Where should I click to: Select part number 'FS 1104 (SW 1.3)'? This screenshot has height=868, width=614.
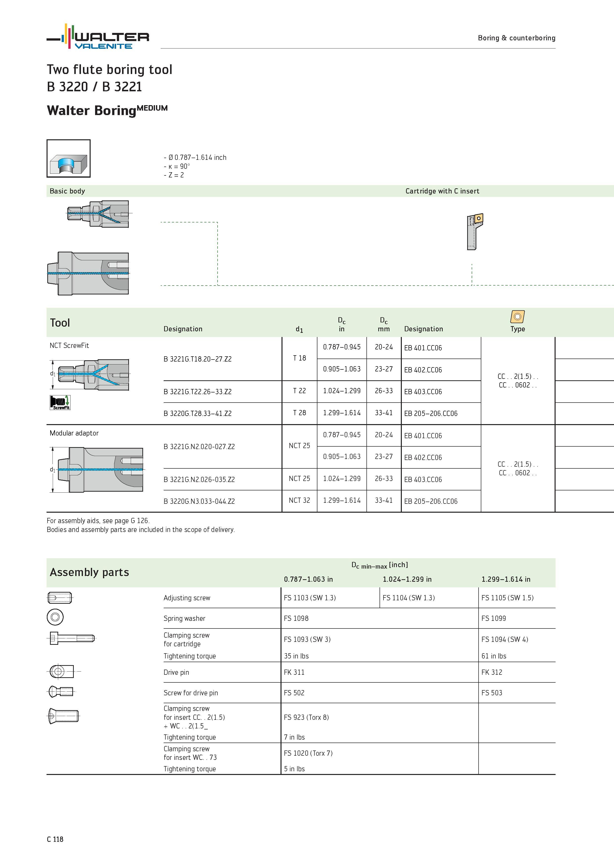[x=409, y=598]
